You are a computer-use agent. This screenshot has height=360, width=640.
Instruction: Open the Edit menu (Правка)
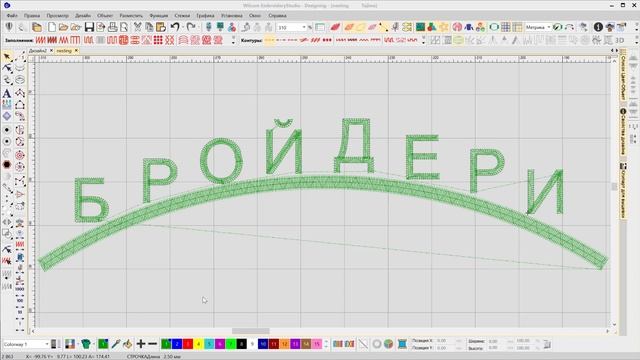[32, 16]
